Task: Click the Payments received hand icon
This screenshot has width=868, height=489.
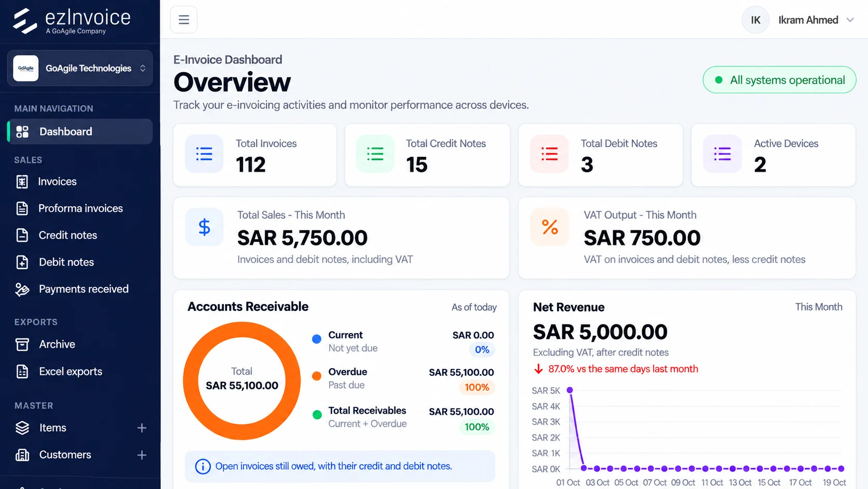Action: coord(22,289)
